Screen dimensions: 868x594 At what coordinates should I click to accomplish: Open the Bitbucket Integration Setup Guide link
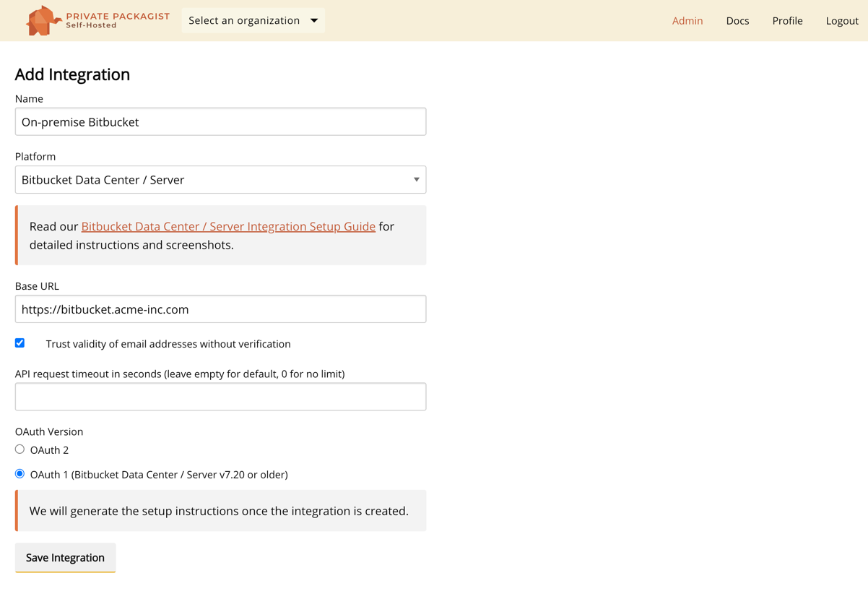click(x=228, y=226)
